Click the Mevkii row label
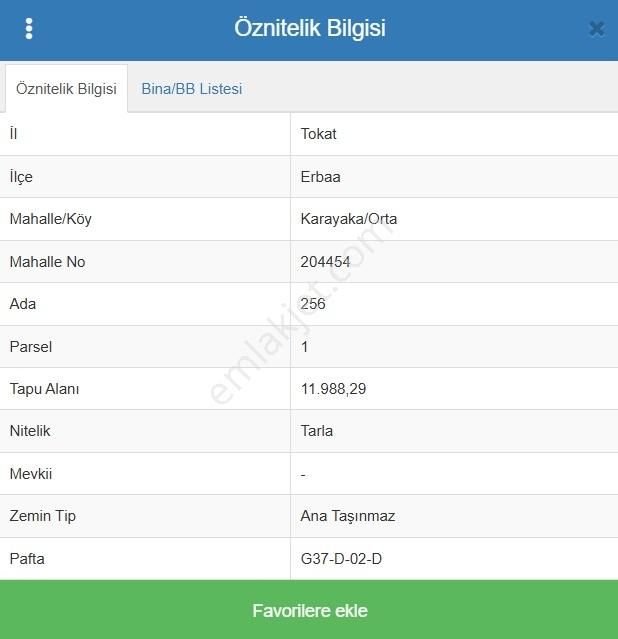 click(30, 474)
